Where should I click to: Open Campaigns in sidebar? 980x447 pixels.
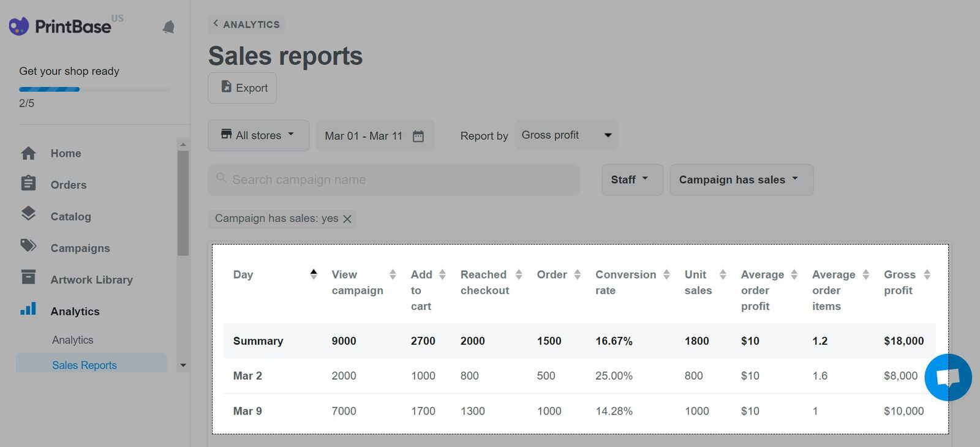click(x=80, y=248)
